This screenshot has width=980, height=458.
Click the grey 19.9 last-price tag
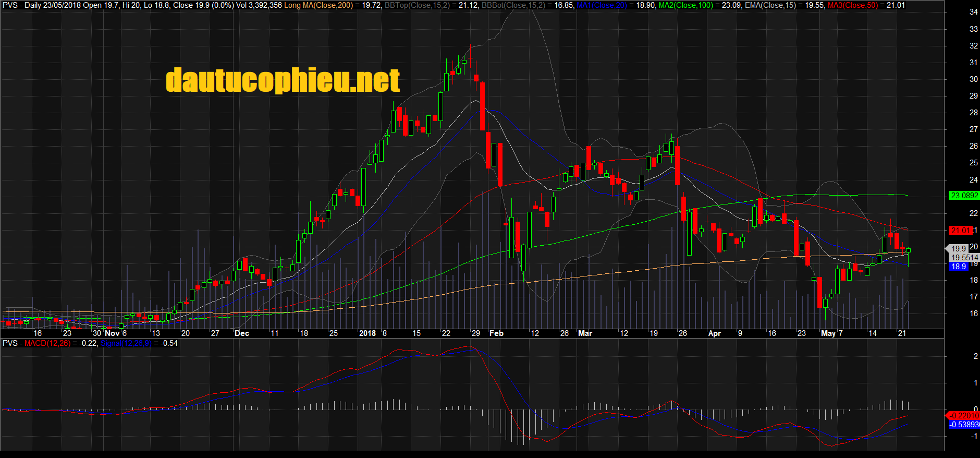coord(958,249)
